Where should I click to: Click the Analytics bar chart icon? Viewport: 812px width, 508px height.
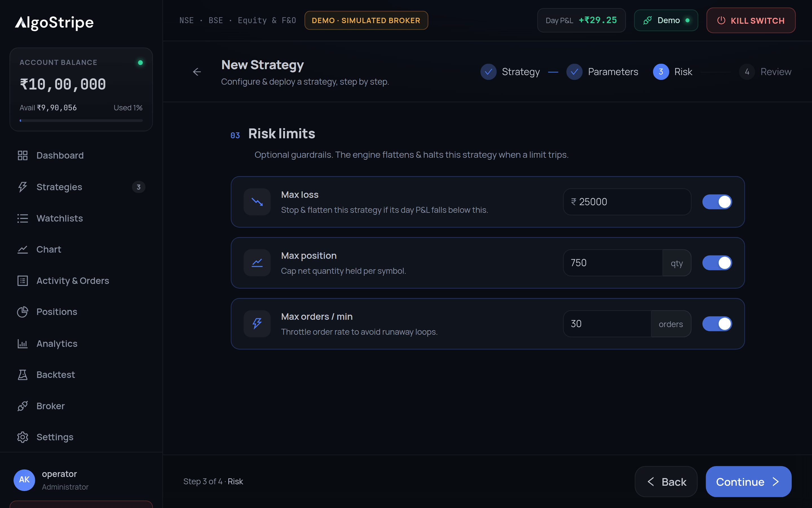(x=23, y=343)
